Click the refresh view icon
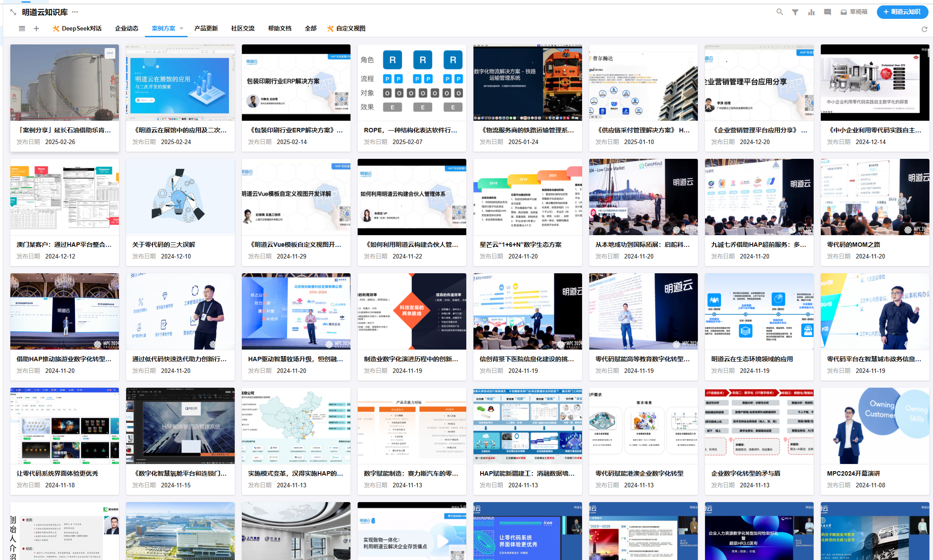The image size is (933, 560). coord(924,29)
